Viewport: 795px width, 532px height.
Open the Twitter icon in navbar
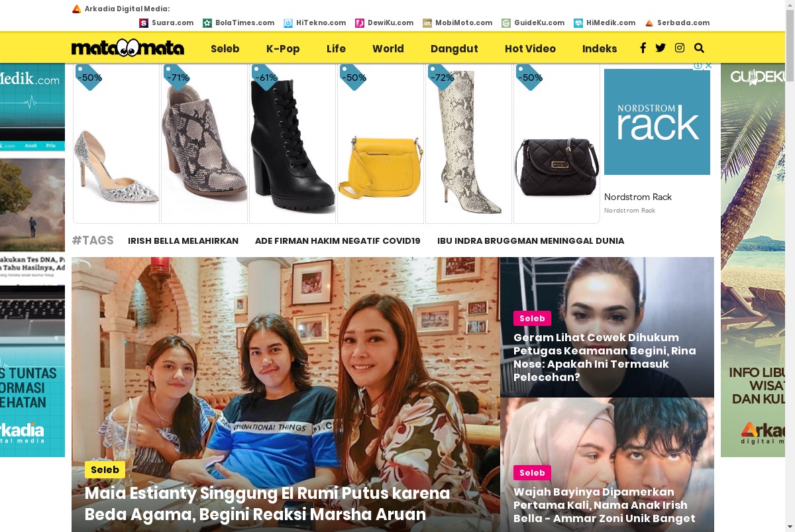(661, 48)
